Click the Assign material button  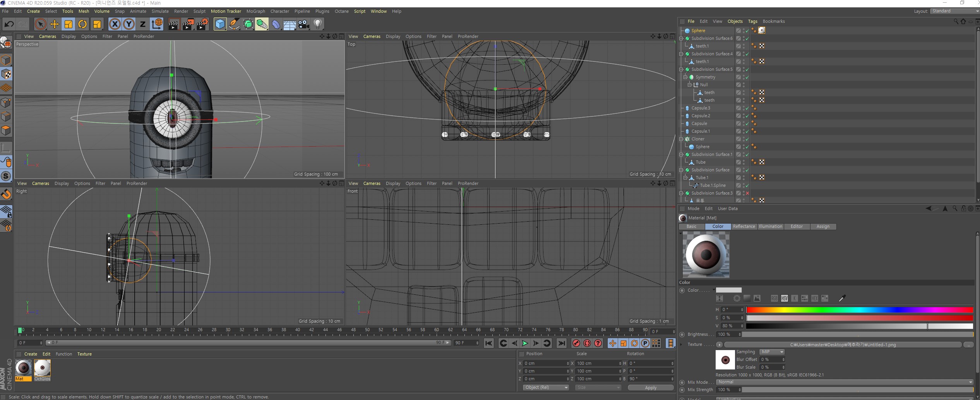[823, 226]
